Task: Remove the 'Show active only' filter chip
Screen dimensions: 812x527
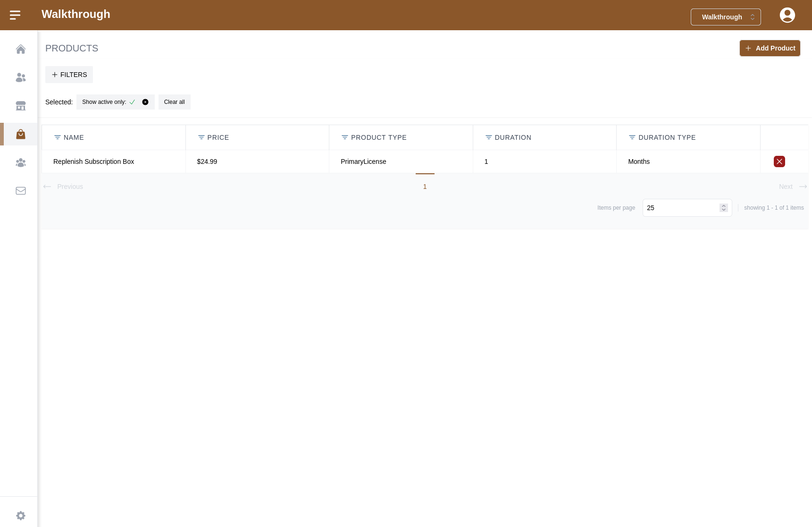Action: [x=145, y=102]
